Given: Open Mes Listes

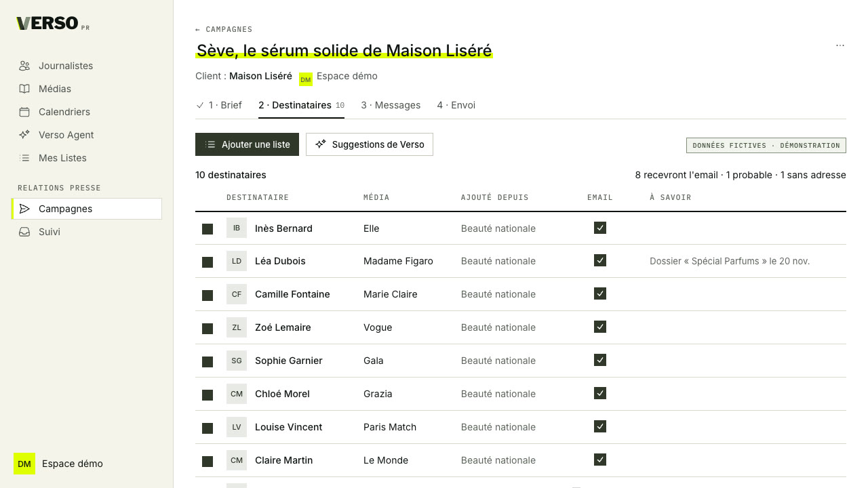Looking at the screenshot, I should click(86, 158).
